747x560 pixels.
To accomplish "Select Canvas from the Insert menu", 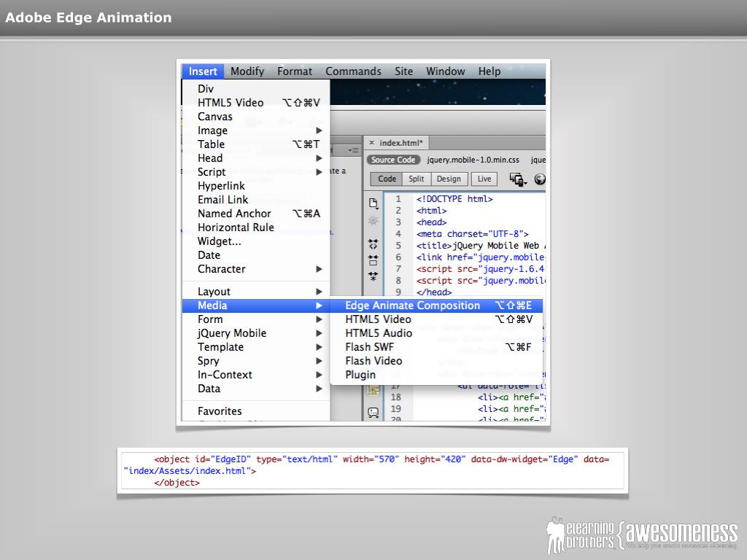I will (x=256, y=117).
